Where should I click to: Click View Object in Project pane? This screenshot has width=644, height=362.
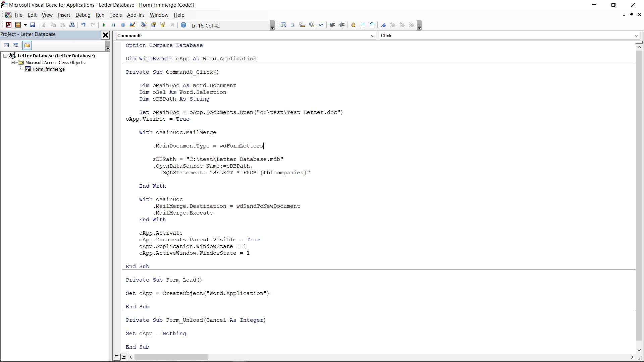pyautogui.click(x=16, y=45)
